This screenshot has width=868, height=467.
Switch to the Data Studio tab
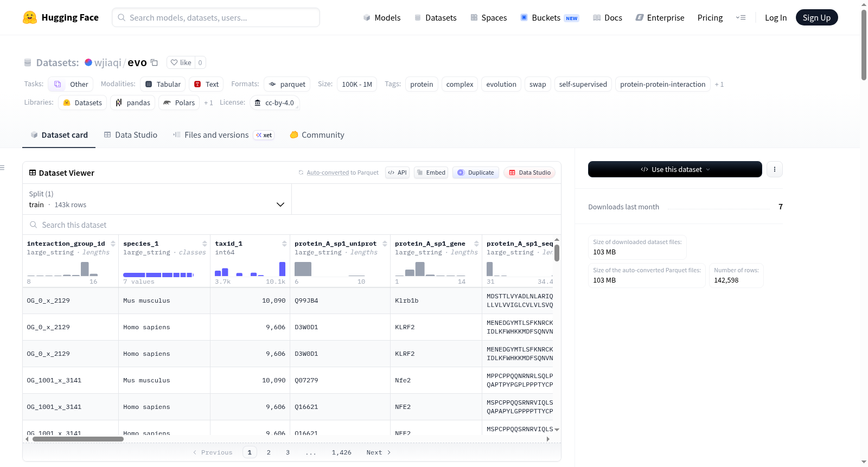click(x=131, y=135)
